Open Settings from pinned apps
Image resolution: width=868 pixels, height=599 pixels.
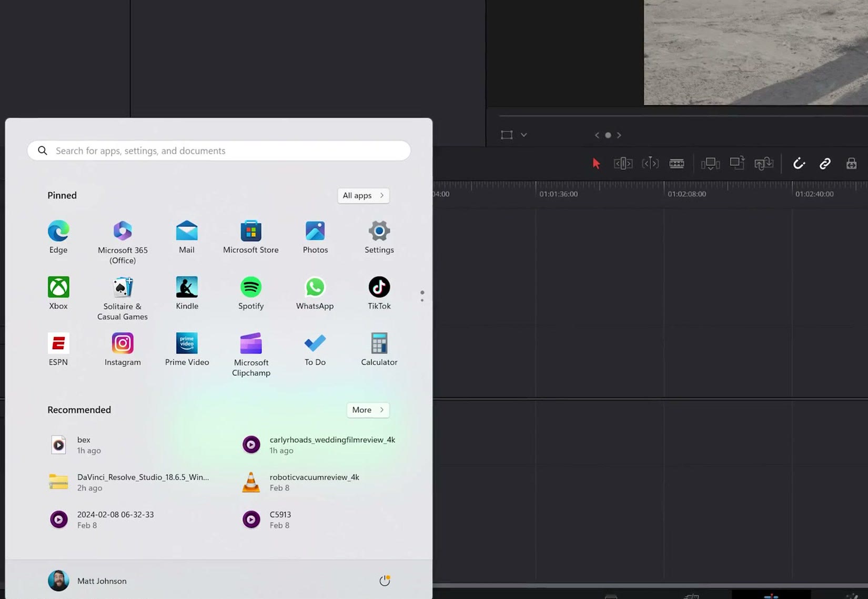click(x=379, y=237)
